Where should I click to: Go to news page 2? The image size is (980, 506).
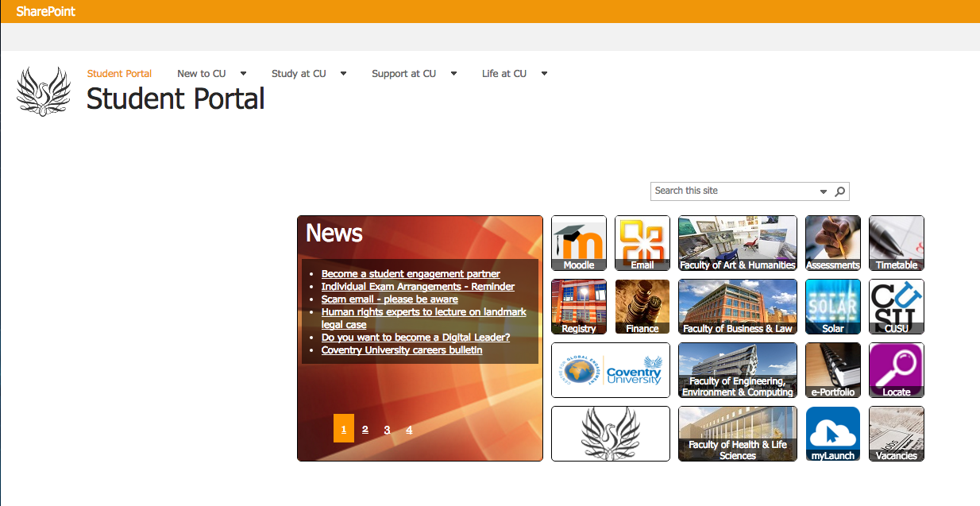pos(365,430)
